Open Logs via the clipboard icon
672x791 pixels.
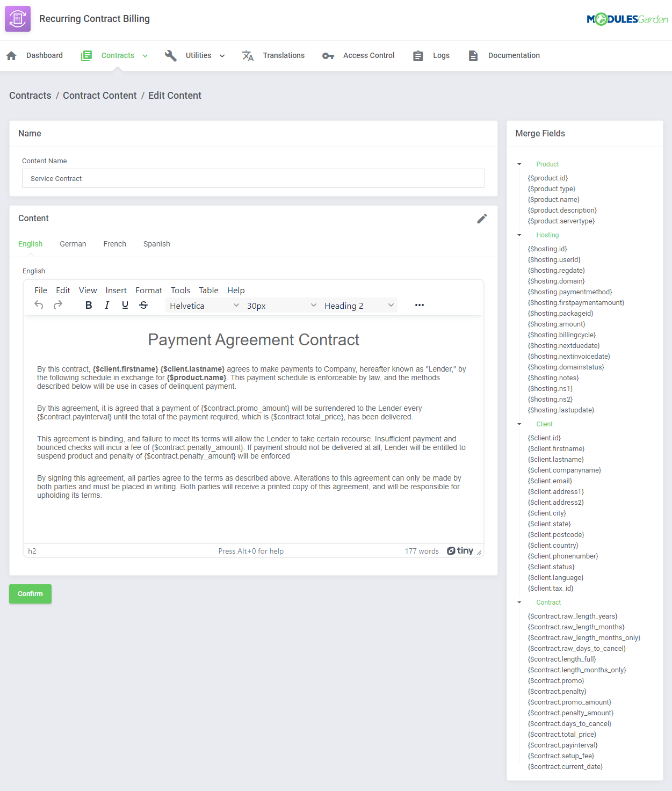tap(418, 55)
